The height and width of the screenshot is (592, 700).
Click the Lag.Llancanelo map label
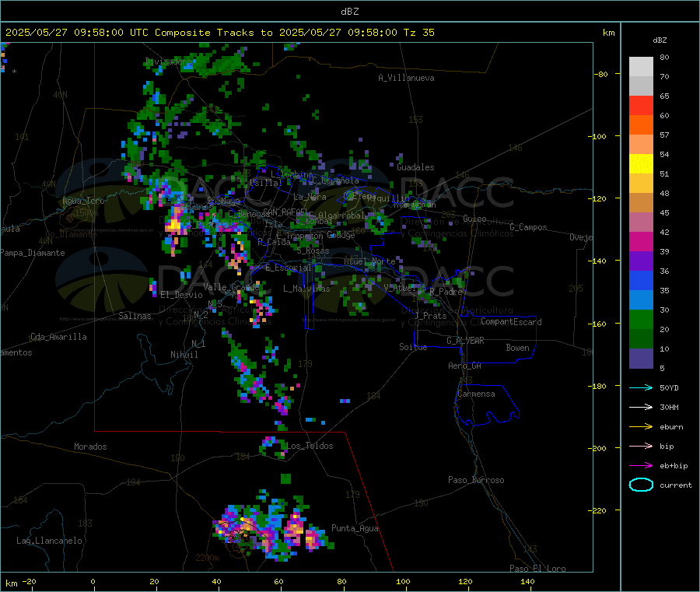click(x=50, y=541)
